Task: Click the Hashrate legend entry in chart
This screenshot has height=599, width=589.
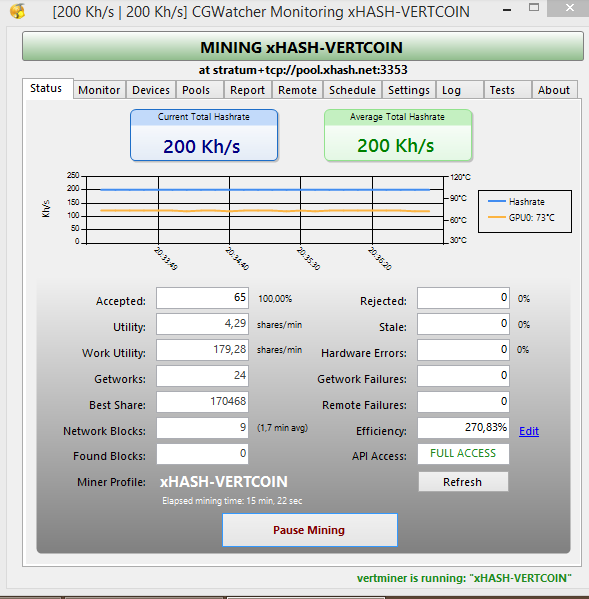Action: 516,202
